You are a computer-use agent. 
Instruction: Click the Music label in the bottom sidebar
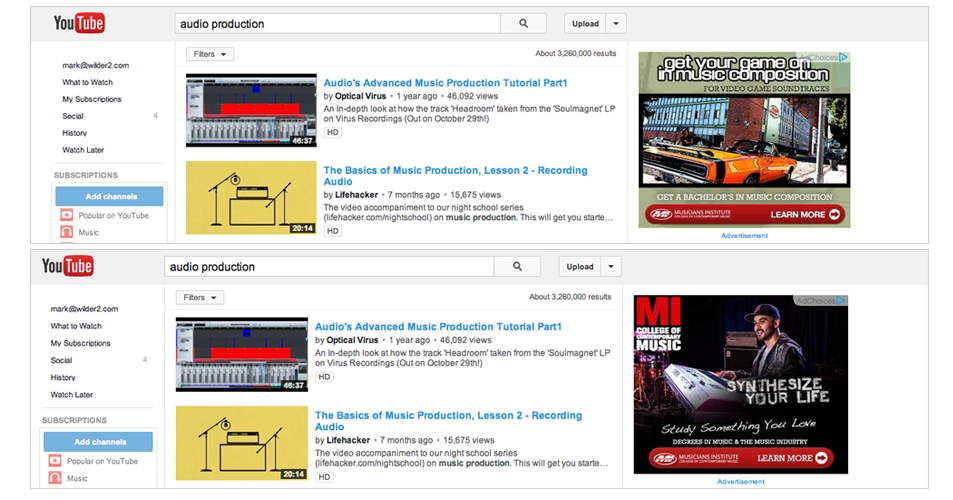click(77, 478)
